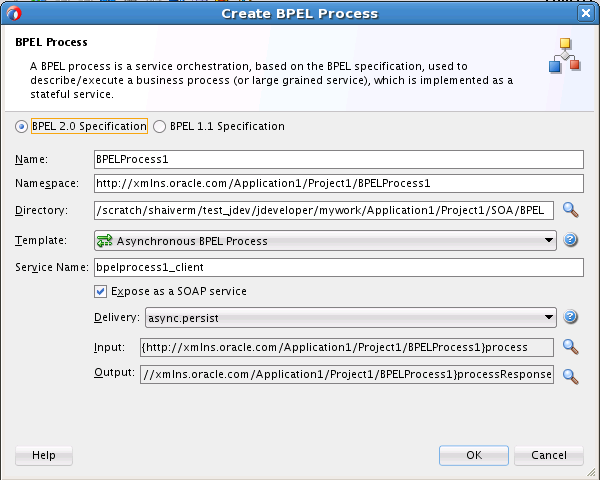Click the Cancel button

tap(548, 455)
